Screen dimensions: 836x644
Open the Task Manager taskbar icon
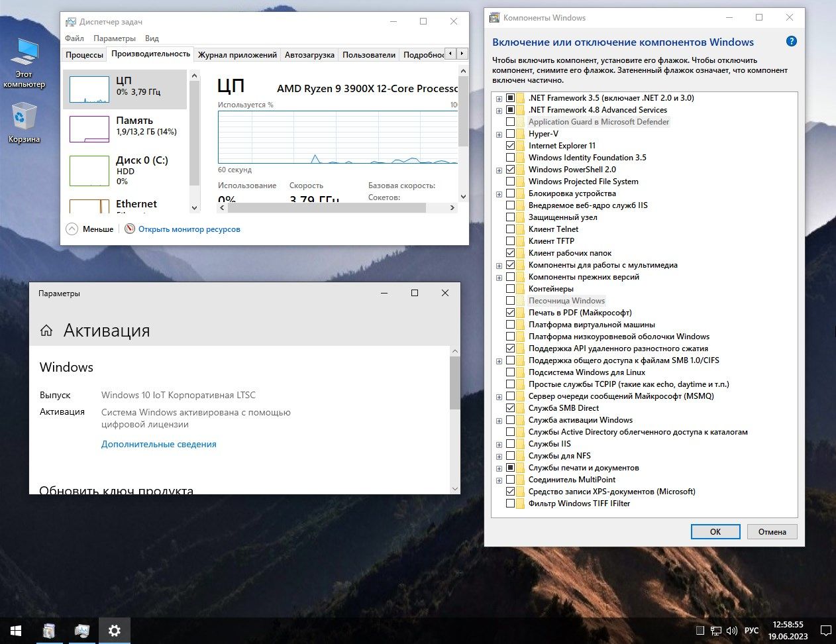click(x=81, y=631)
